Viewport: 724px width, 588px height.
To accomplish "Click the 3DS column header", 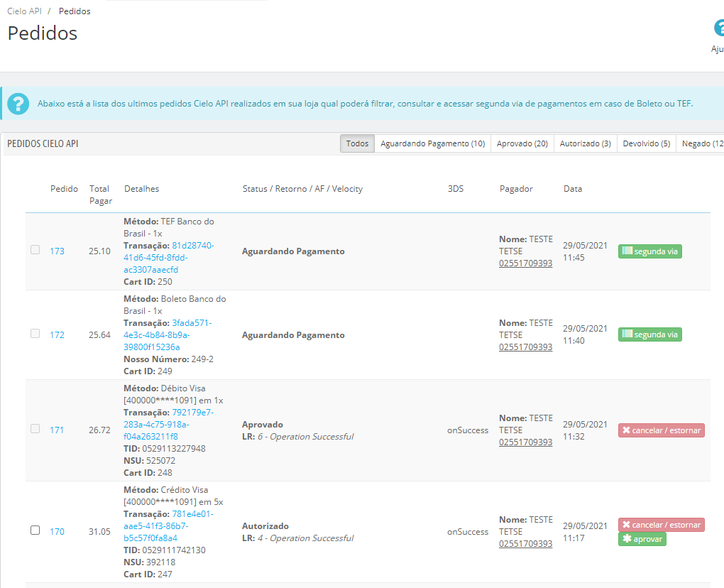I will (456, 189).
